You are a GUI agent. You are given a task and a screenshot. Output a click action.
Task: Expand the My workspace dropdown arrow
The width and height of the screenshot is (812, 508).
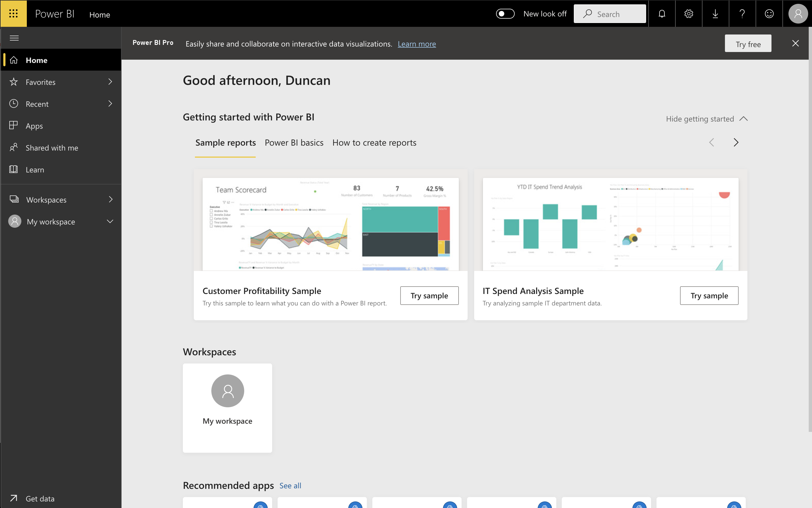click(110, 221)
